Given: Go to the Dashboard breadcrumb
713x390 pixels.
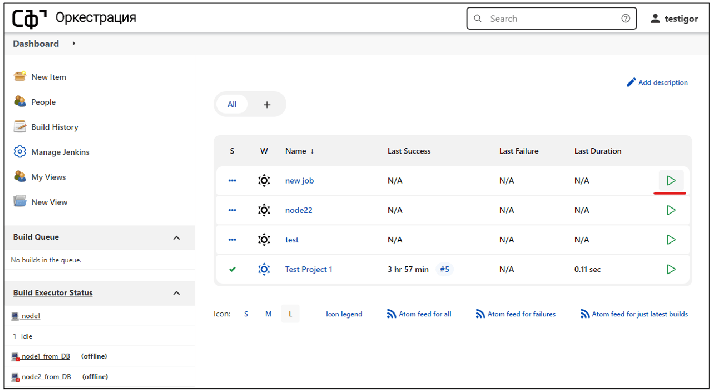Looking at the screenshot, I should point(35,44).
